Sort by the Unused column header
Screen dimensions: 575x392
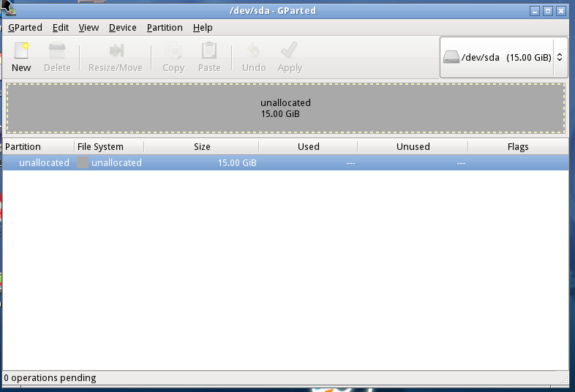pyautogui.click(x=413, y=147)
